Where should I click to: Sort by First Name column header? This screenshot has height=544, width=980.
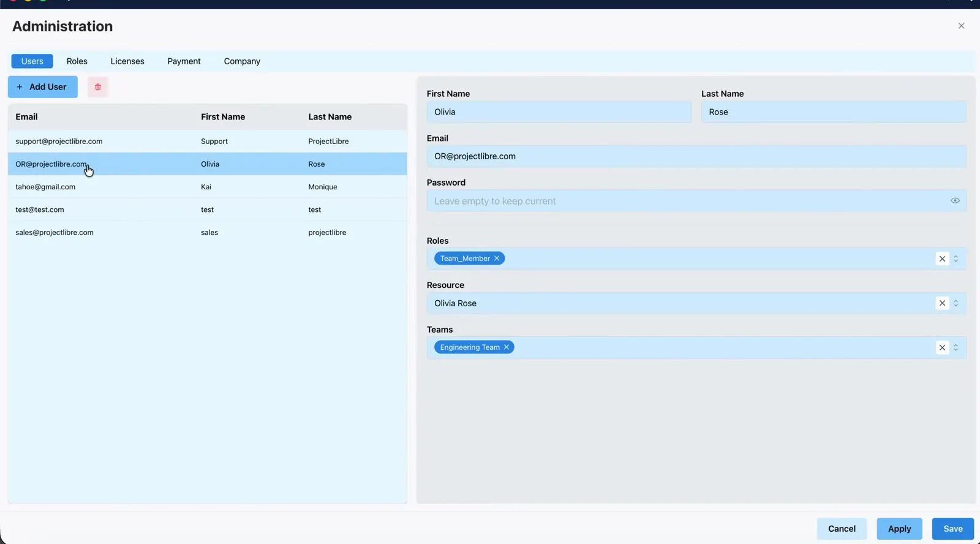pos(223,117)
